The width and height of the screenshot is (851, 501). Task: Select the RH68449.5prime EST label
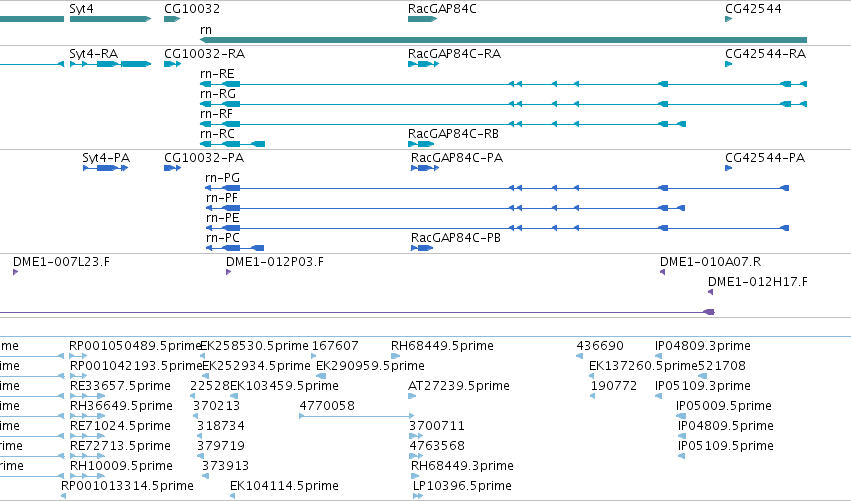click(x=442, y=346)
